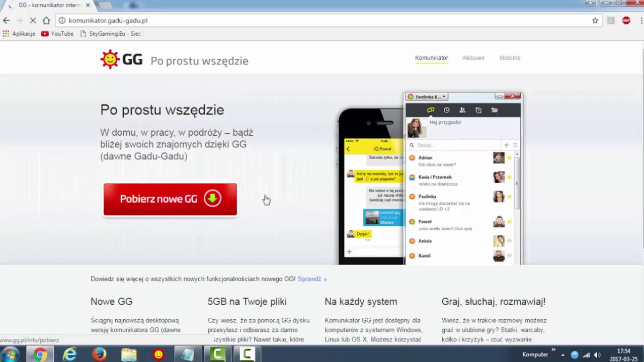View site information icon in address bar
Viewport: 644px width, 362px height.
point(62,21)
